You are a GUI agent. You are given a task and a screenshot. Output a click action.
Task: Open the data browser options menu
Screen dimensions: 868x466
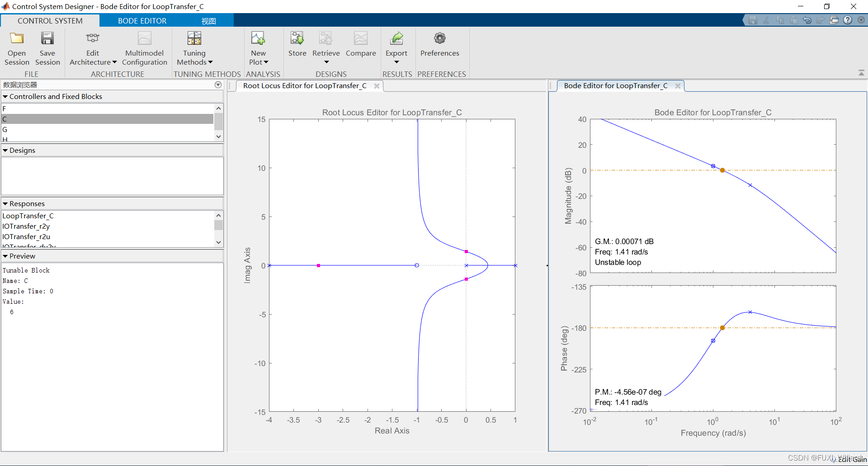pos(218,85)
